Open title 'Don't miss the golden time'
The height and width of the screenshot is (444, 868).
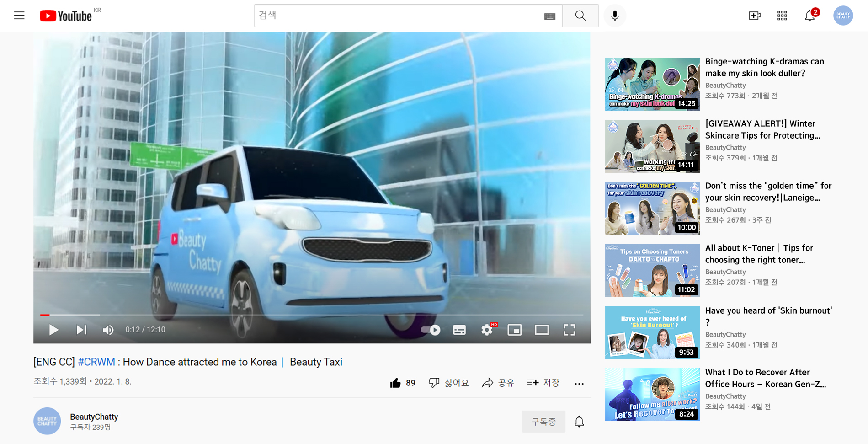(768, 192)
